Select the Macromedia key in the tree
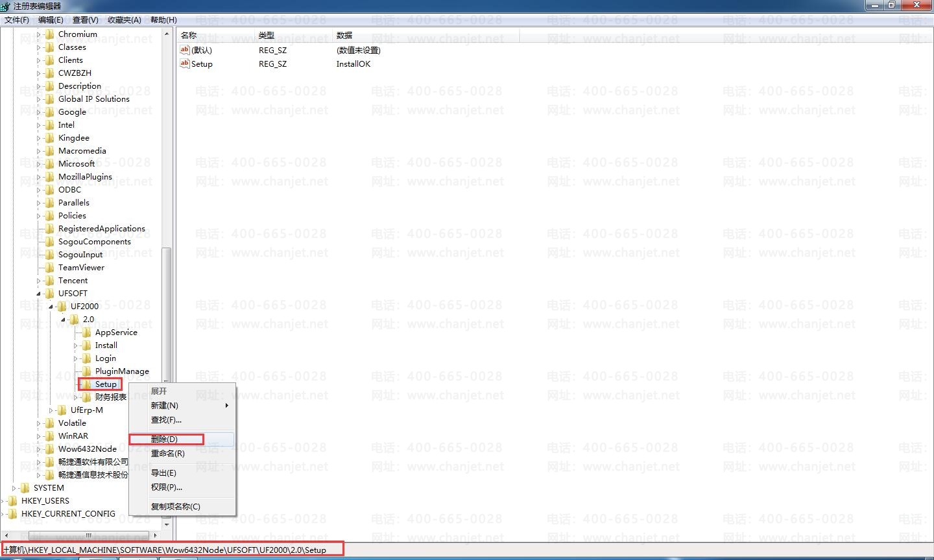This screenshot has width=934, height=560. click(82, 151)
